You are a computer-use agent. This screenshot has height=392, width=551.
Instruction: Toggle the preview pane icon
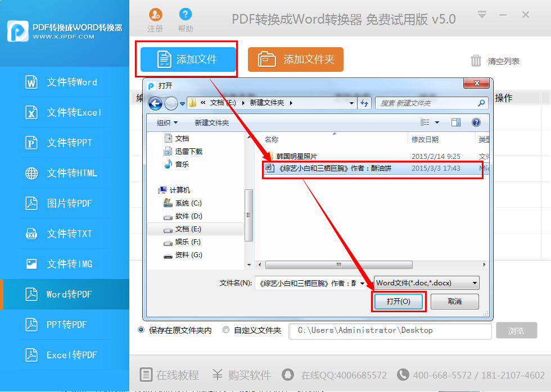click(x=456, y=122)
